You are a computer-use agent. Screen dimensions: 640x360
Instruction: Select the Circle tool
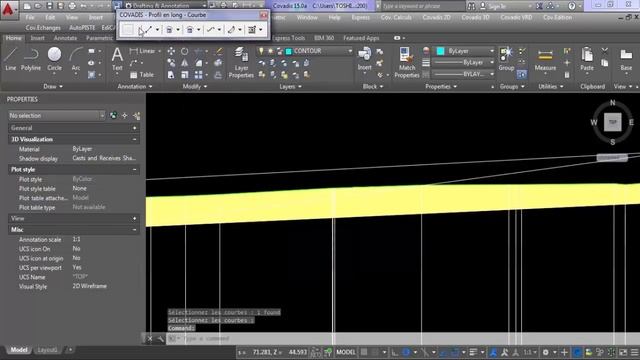pos(54,59)
